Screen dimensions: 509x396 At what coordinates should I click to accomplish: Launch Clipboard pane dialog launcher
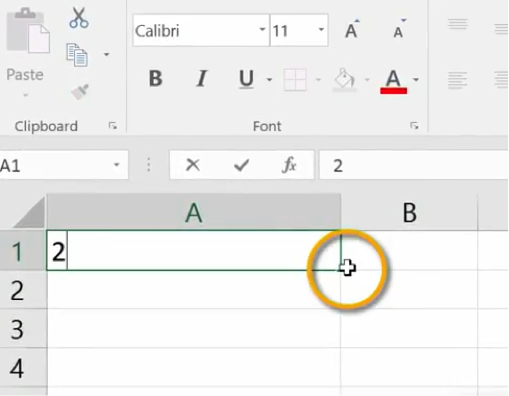113,126
